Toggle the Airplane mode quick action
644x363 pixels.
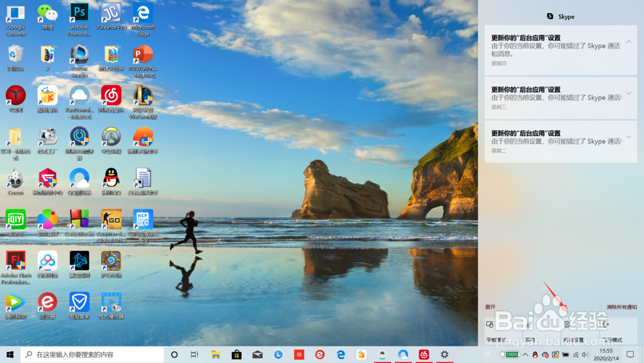[618, 331]
